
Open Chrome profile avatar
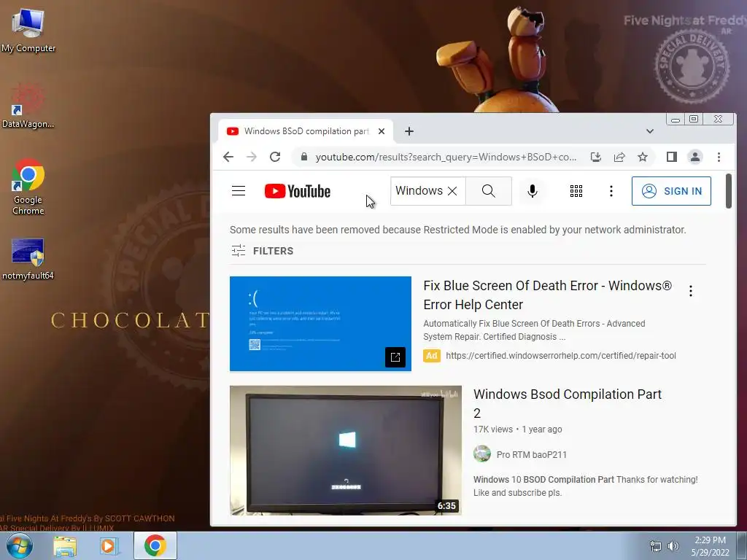(x=695, y=157)
